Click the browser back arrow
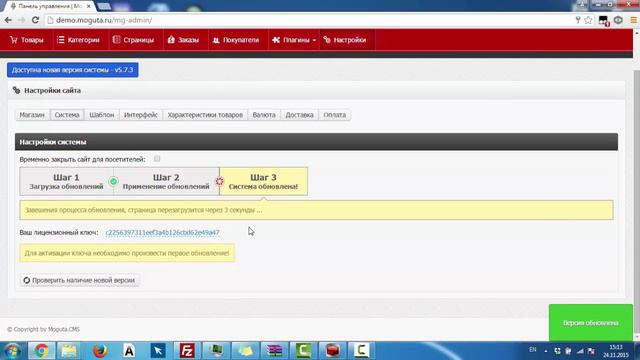The image size is (640, 360). tap(8, 20)
